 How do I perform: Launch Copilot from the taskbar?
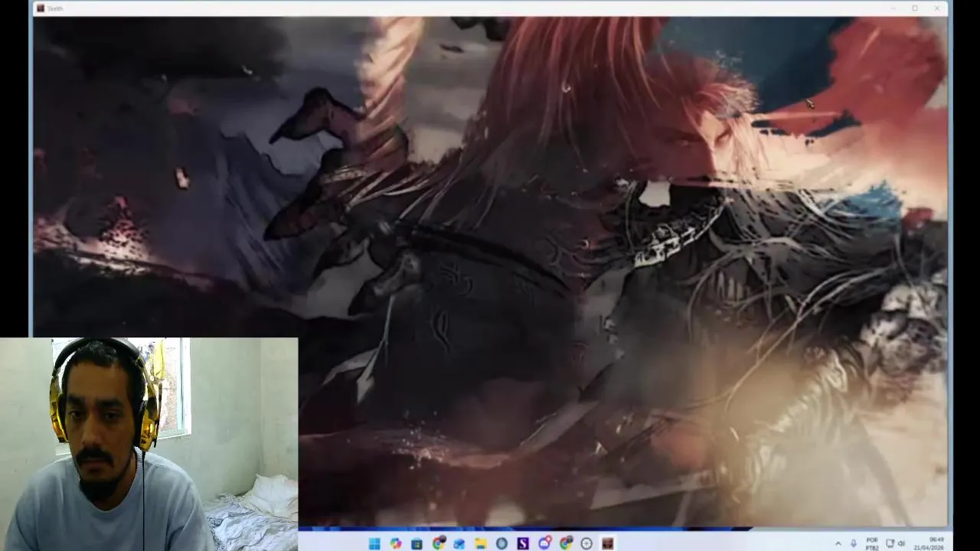[395, 543]
